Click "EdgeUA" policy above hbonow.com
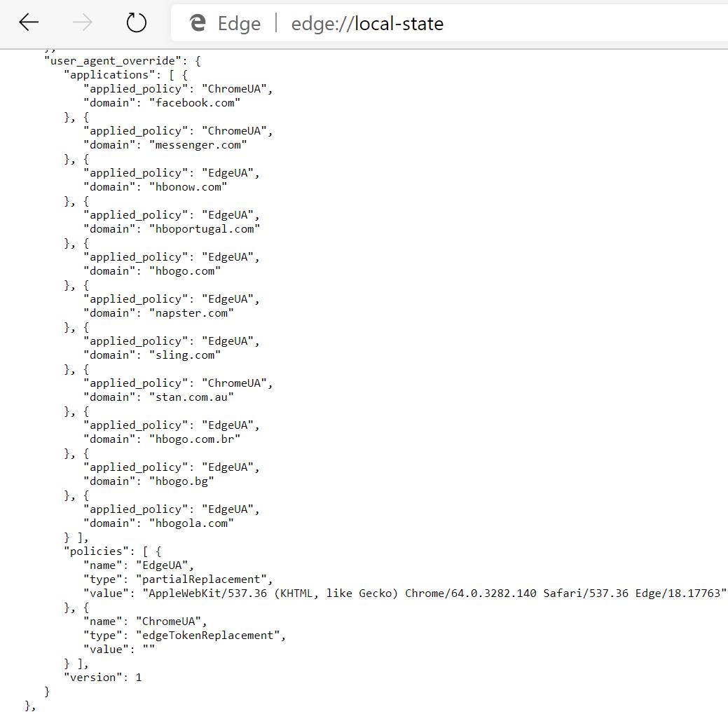The height and width of the screenshot is (714, 728). 228,172
